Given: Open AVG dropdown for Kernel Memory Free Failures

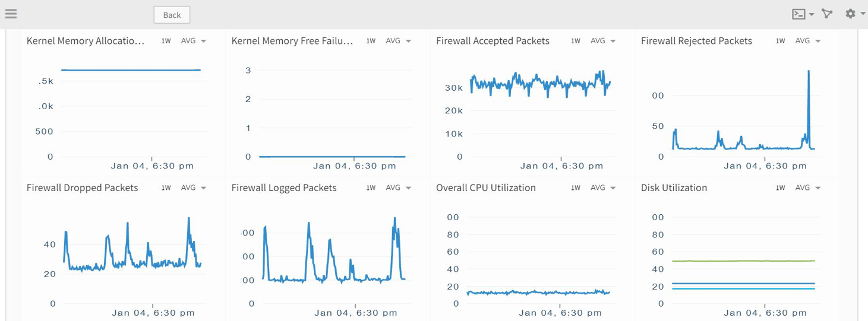Looking at the screenshot, I should [399, 41].
